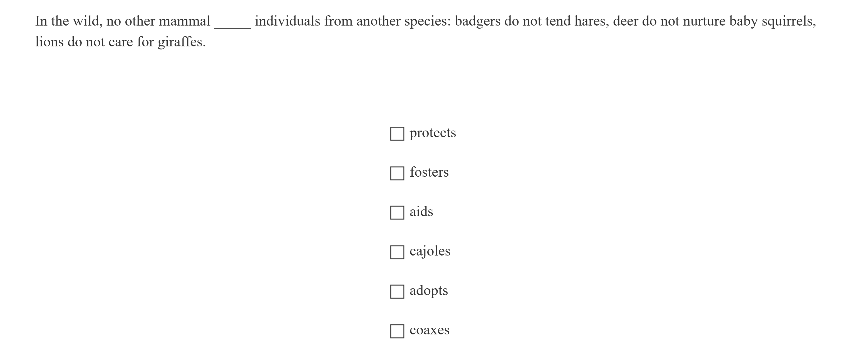Click the 'cajoles' answer label
868x348 pixels.
coord(430,251)
